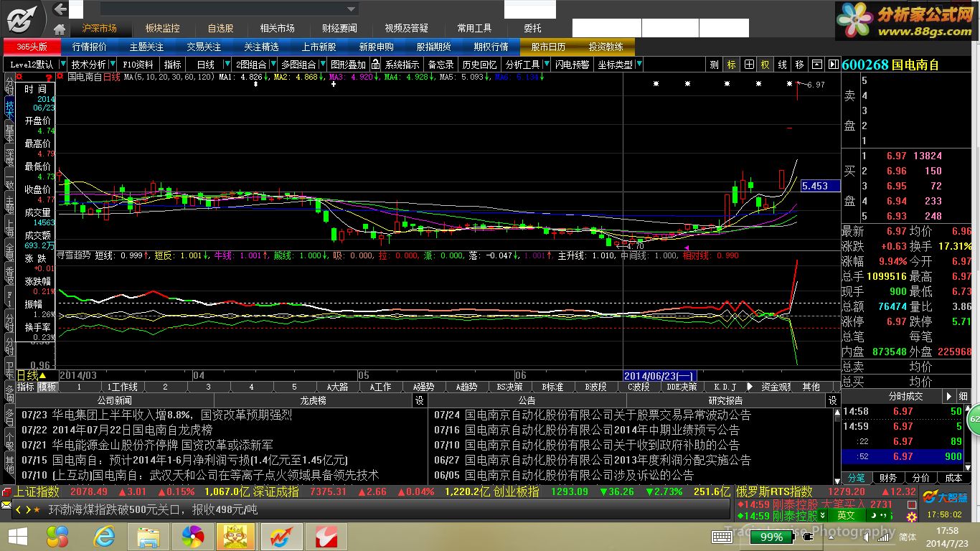Click the 历史回忆 toolbar button
This screenshot has height=551, width=980.
point(479,65)
